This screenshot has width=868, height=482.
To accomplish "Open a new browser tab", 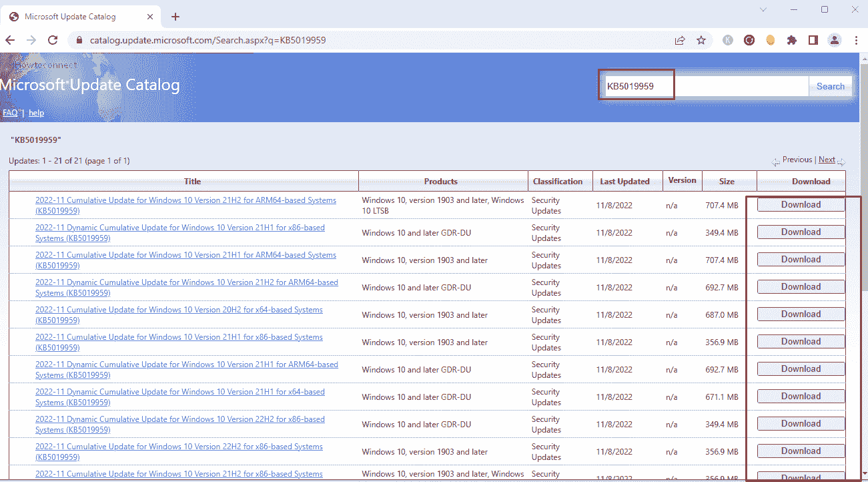I will (175, 17).
